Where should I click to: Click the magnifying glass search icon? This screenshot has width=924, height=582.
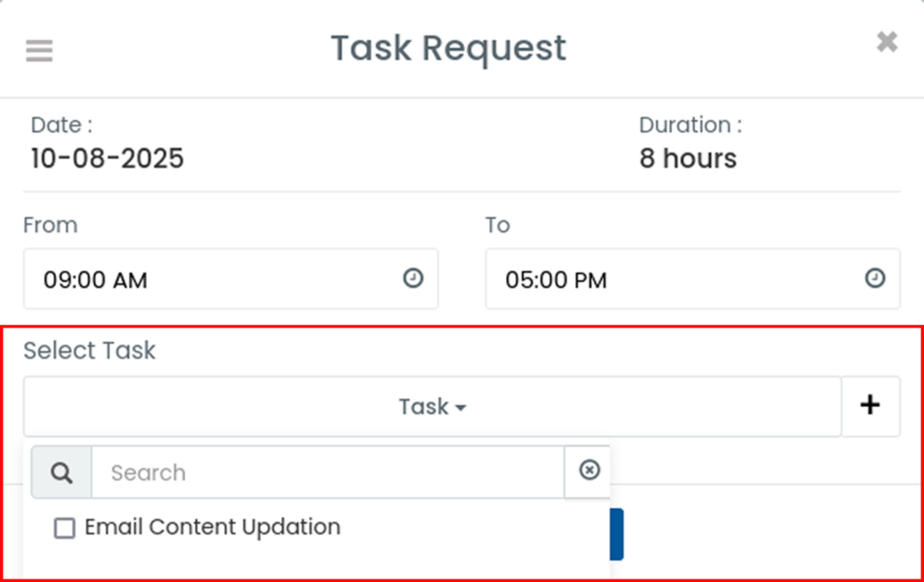tap(61, 473)
